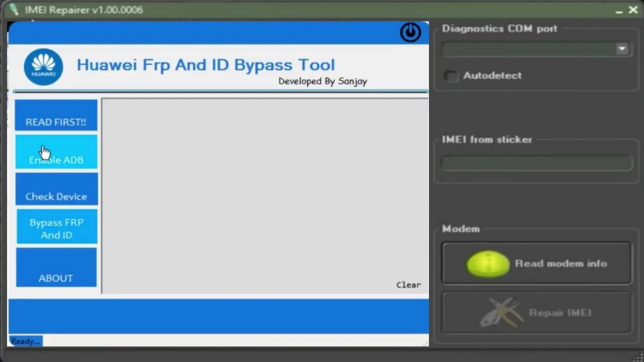Click 'Huawei Frp And ID Bypass Tool' title

tap(206, 65)
